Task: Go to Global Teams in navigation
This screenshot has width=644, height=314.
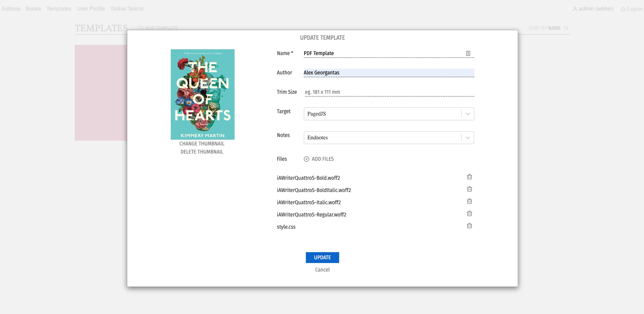Action: coord(127,8)
